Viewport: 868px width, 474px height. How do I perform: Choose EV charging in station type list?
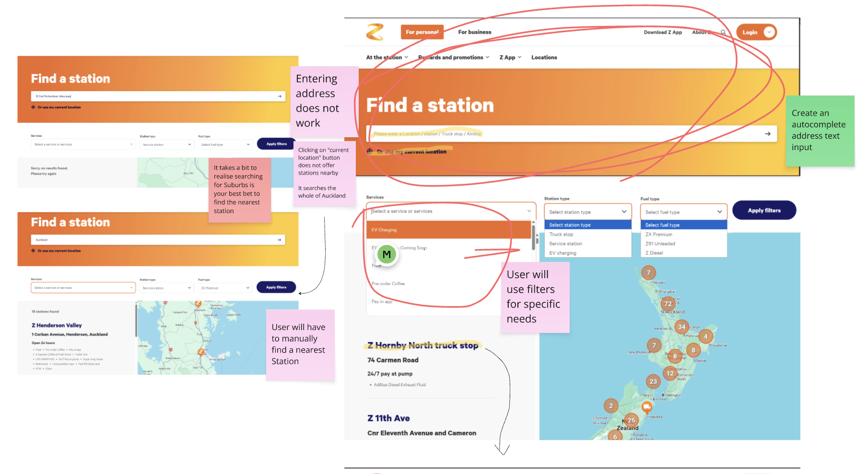[587, 253]
